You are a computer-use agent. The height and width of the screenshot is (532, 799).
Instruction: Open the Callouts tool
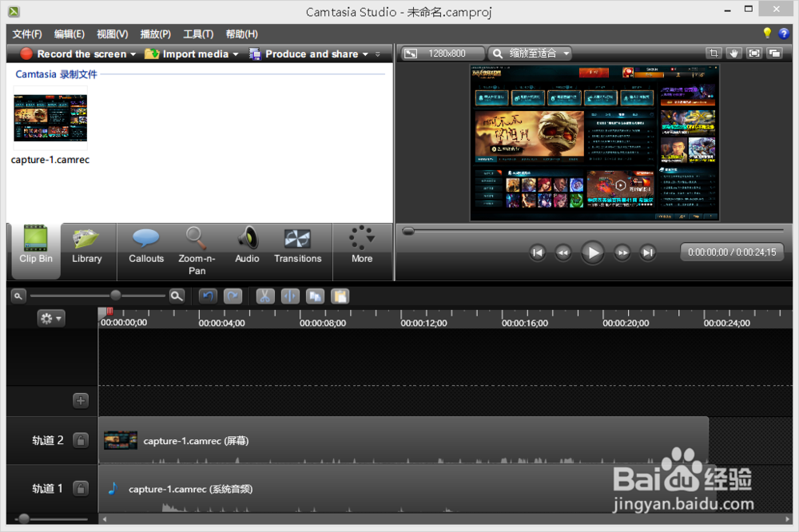(146, 246)
